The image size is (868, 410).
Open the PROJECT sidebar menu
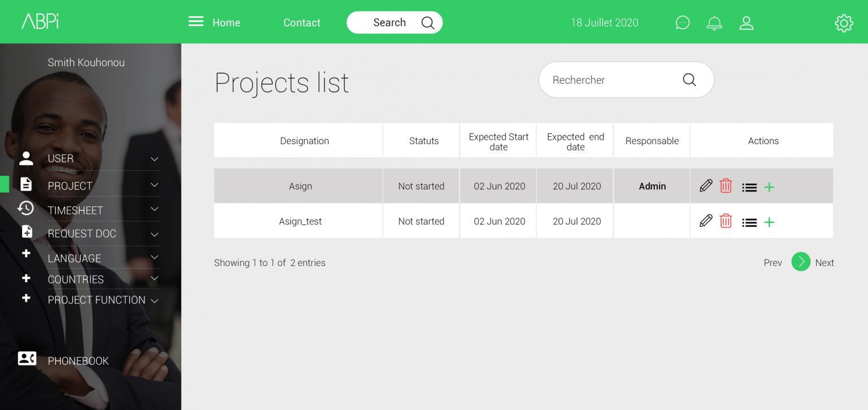click(70, 185)
